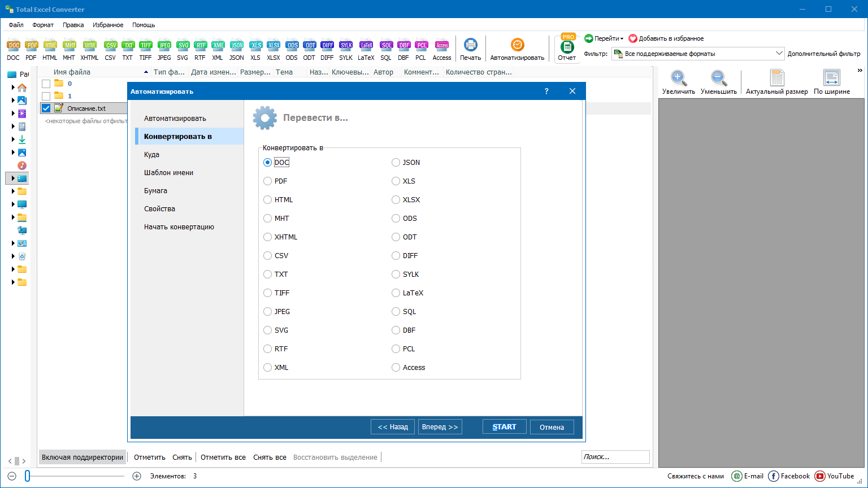Click the thumbnail size slider handle
The image size is (868, 488).
click(27, 476)
